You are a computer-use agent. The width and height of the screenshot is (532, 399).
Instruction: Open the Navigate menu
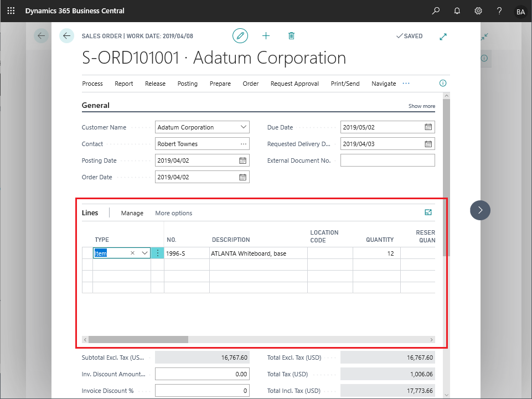pyautogui.click(x=384, y=84)
